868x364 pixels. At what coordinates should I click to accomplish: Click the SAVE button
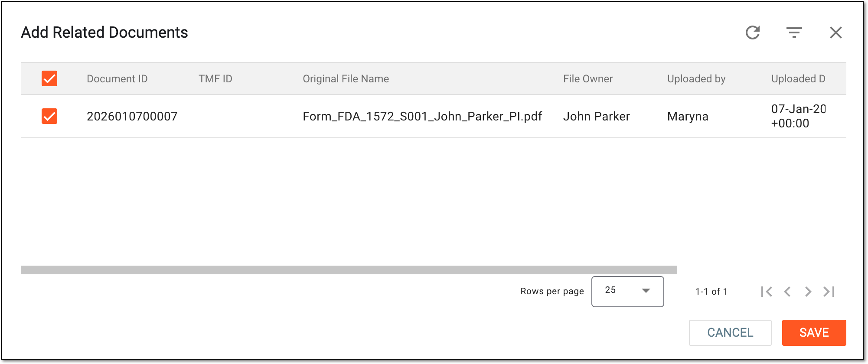[x=814, y=333]
